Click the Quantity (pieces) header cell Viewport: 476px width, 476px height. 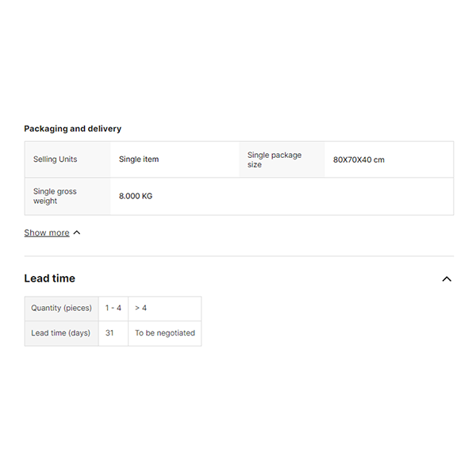pos(61,308)
